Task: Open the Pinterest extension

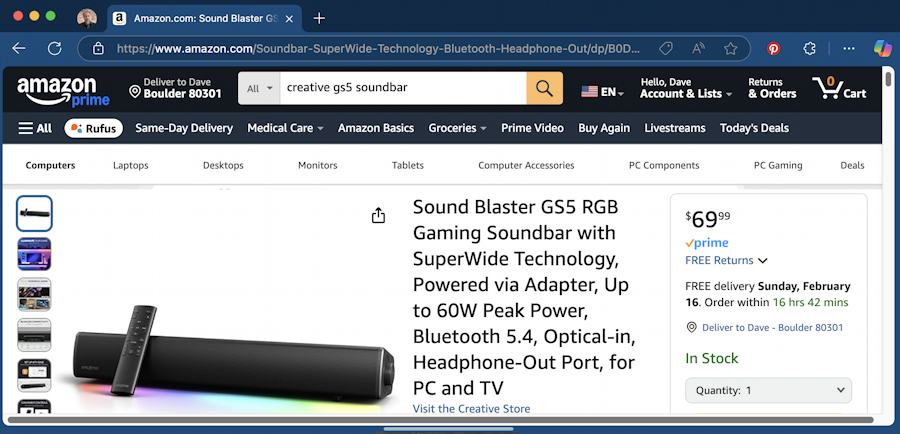Action: pyautogui.click(x=774, y=49)
